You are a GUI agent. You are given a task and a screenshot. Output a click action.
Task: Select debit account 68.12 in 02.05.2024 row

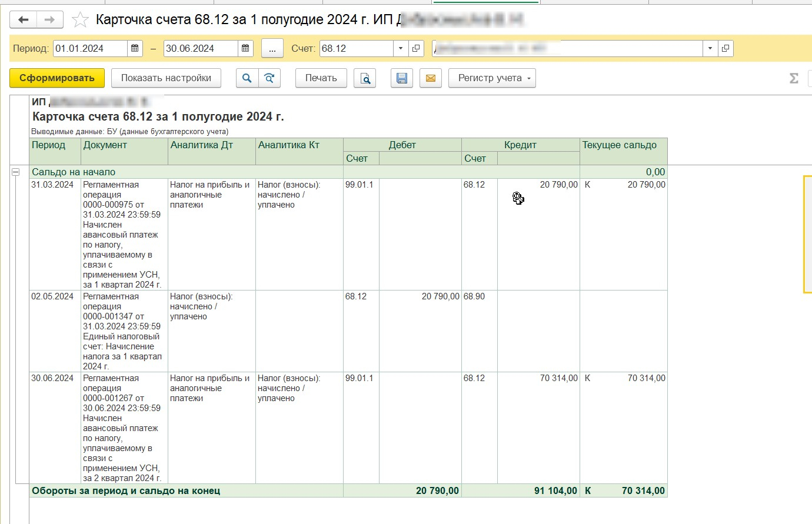pyautogui.click(x=361, y=331)
